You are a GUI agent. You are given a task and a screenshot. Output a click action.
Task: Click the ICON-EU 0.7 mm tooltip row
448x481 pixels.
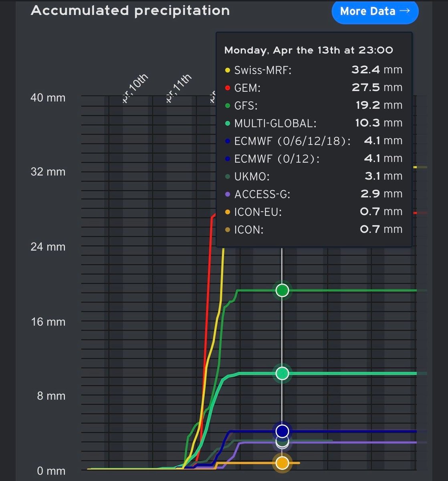(313, 211)
